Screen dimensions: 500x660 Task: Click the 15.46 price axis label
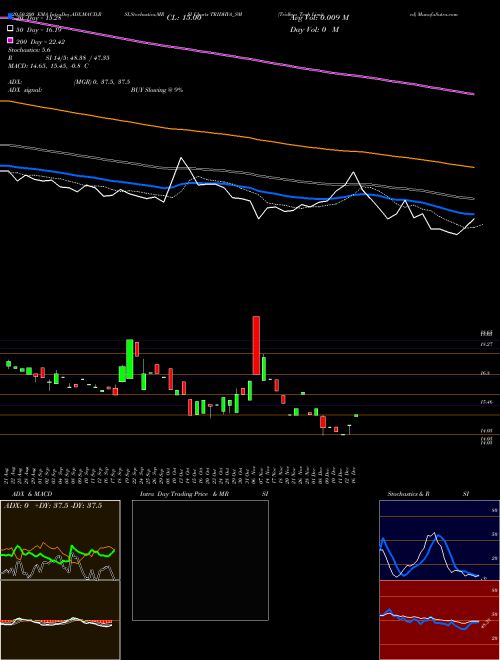[x=487, y=402]
